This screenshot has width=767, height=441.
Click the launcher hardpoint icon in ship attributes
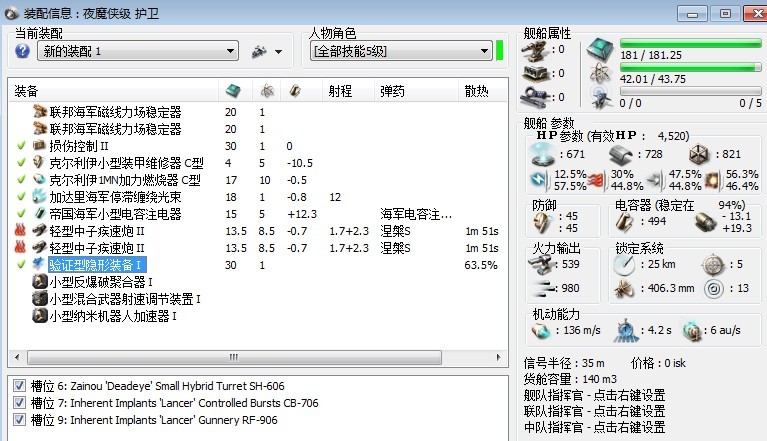click(535, 73)
